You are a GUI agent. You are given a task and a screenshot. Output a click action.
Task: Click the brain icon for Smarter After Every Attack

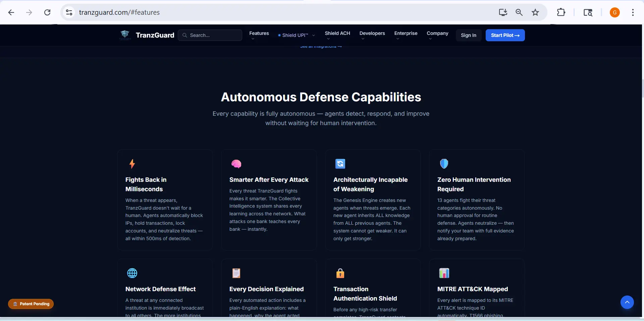[236, 164]
